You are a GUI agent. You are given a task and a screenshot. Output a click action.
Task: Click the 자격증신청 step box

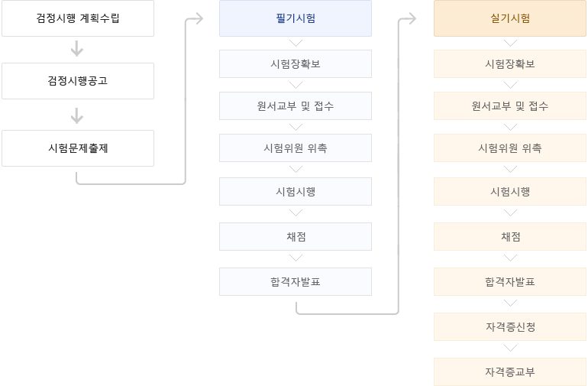coord(510,326)
